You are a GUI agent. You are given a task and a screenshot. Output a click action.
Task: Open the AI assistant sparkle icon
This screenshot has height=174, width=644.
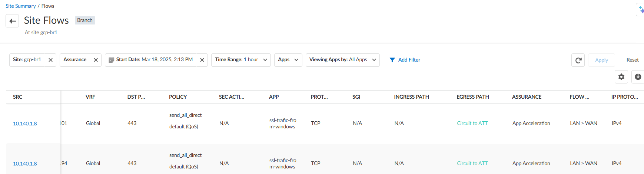pos(641,10)
